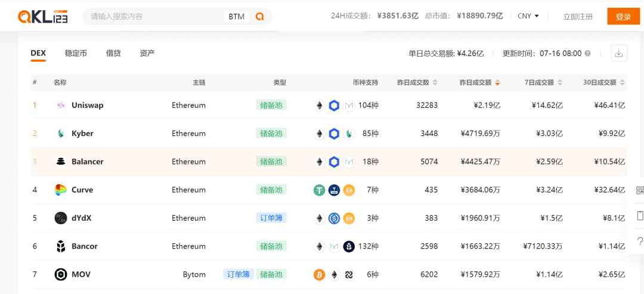Viewport: 644px width, 294px height.
Task: Click the 5074 trade count in Balancer row
Action: click(x=429, y=162)
